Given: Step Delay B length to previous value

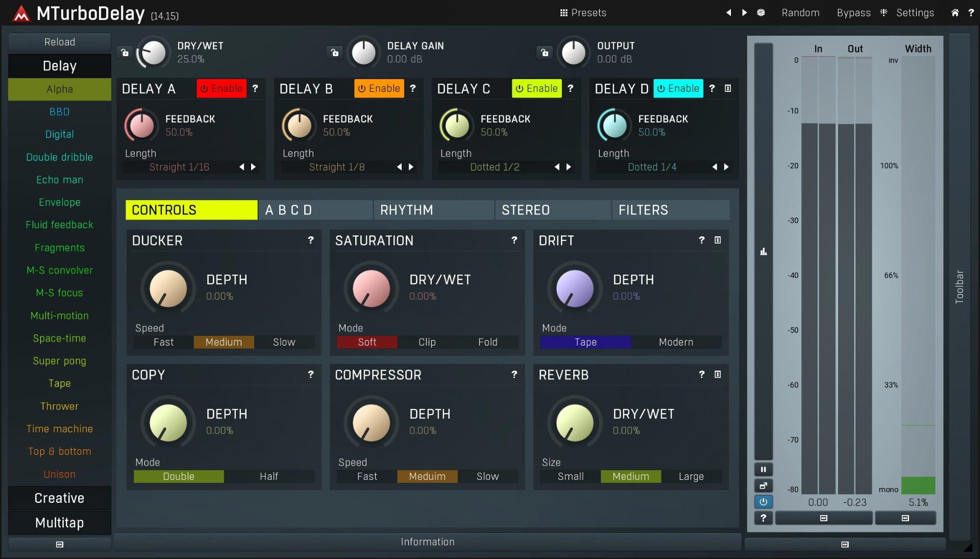Looking at the screenshot, I should [x=400, y=167].
